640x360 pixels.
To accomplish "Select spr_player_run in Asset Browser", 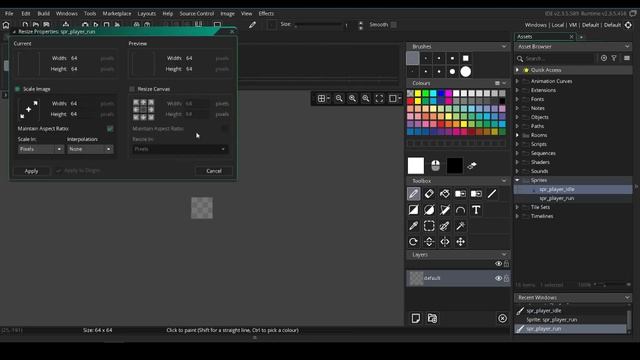I will 557,198.
